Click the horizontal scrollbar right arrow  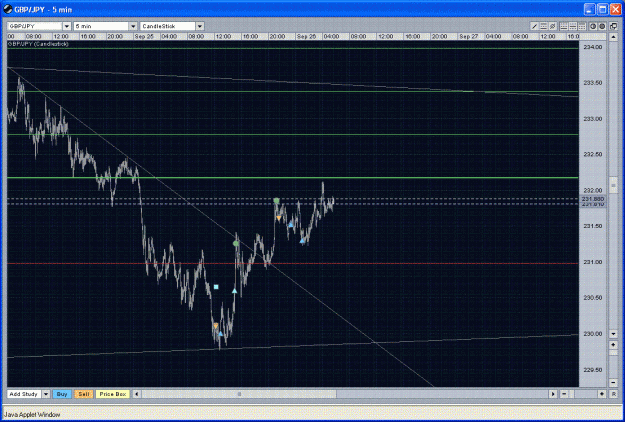pos(553,394)
